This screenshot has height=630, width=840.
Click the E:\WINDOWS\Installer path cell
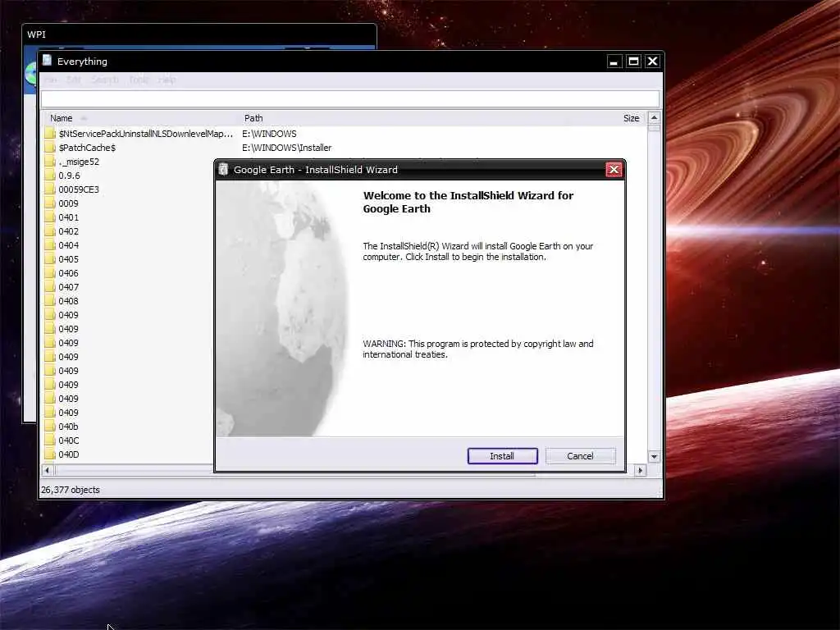tap(286, 148)
